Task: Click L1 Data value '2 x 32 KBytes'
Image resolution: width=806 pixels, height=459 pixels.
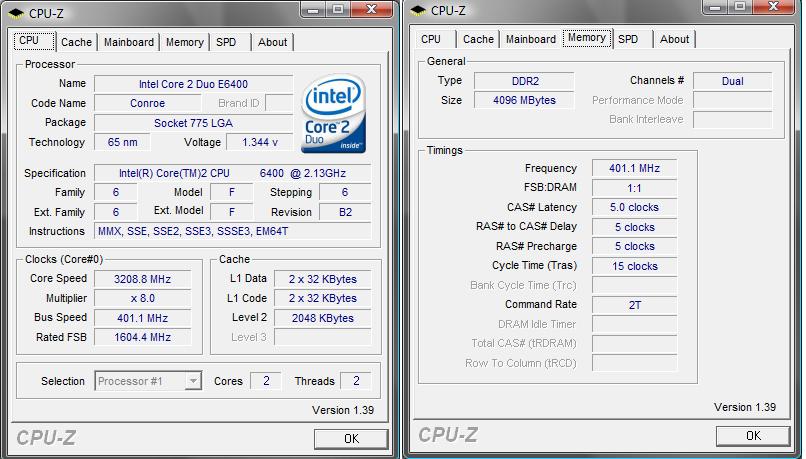Action: point(322,279)
